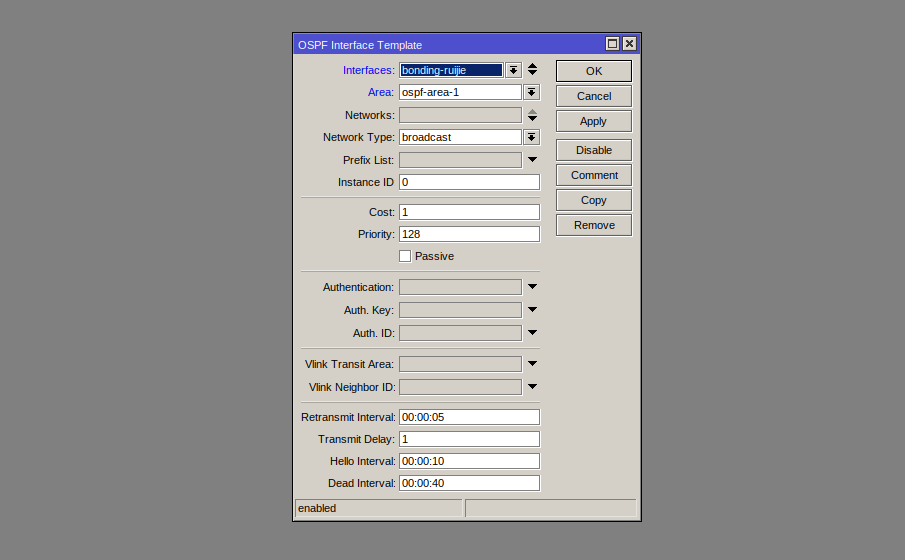Click the Area field showing ospf-area-1
The image size is (905, 560).
(461, 92)
